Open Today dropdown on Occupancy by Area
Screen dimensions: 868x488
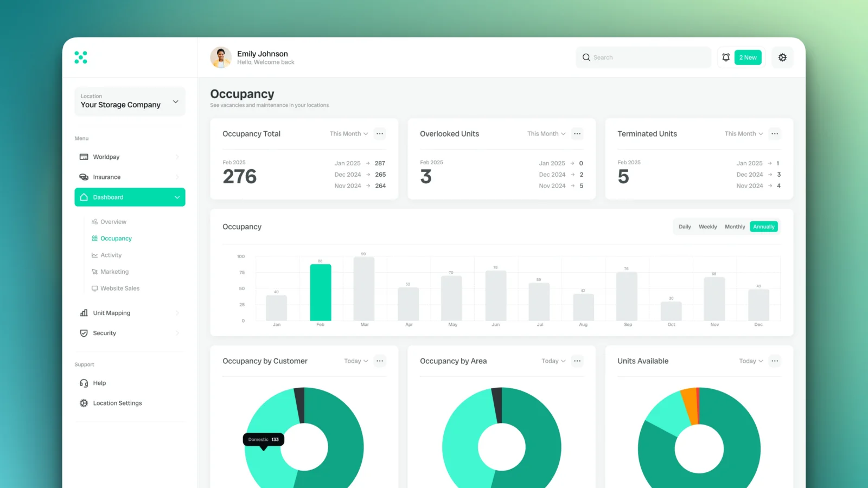point(553,361)
